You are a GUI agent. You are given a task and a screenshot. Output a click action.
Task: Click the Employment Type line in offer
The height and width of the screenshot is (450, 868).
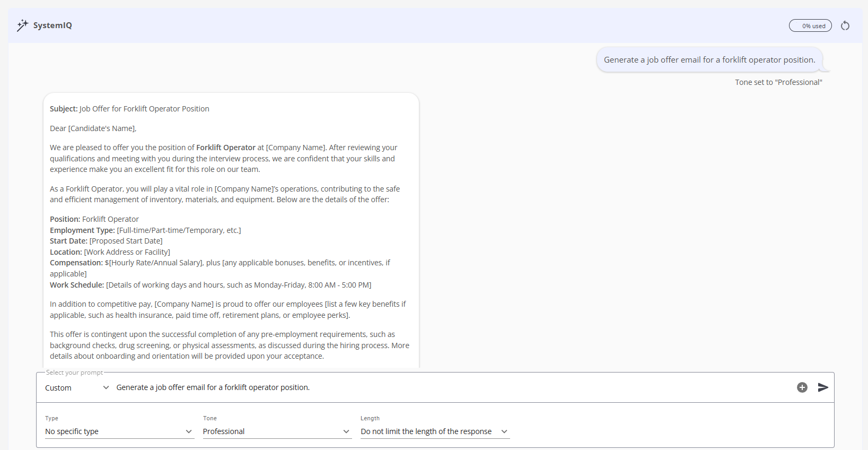coord(145,230)
